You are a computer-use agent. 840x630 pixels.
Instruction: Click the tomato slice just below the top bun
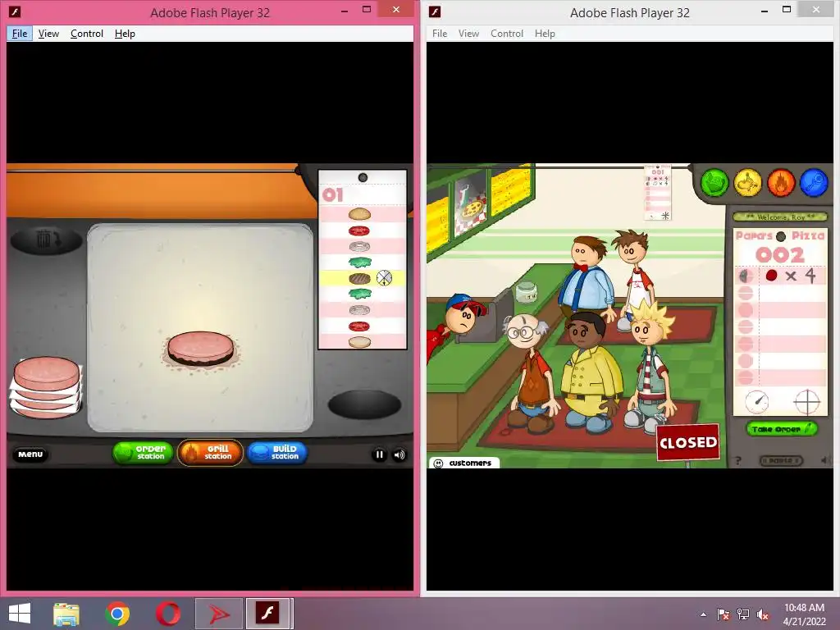359,231
